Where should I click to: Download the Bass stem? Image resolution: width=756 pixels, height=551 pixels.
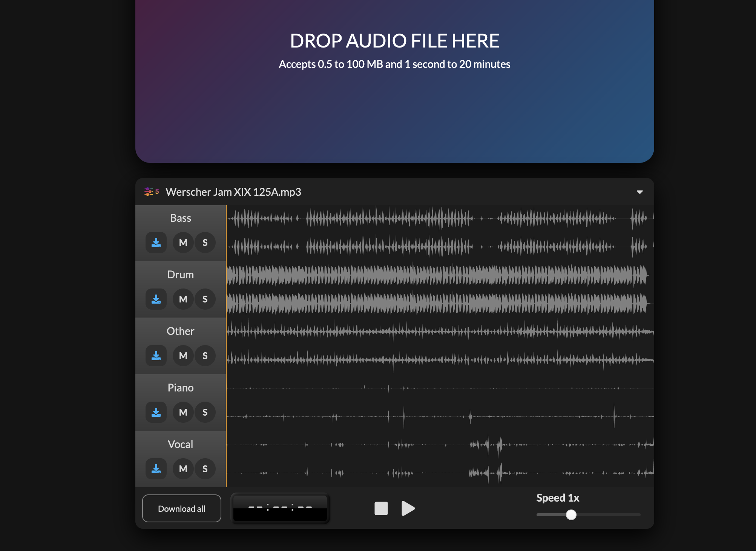[156, 243]
